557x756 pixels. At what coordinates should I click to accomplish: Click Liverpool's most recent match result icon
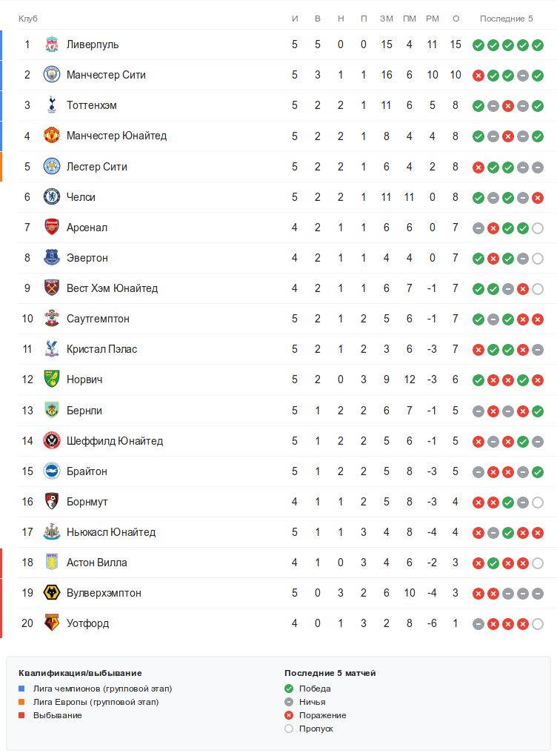coord(538,45)
